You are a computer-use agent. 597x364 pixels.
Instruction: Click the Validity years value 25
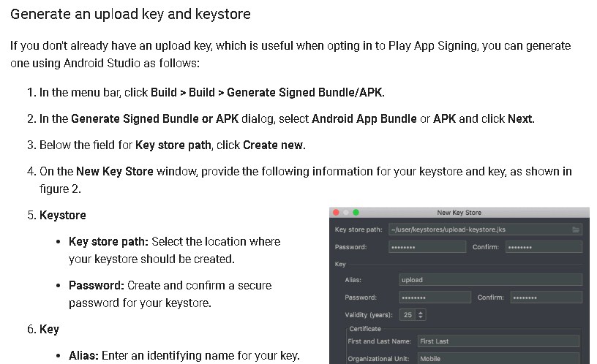[408, 314]
